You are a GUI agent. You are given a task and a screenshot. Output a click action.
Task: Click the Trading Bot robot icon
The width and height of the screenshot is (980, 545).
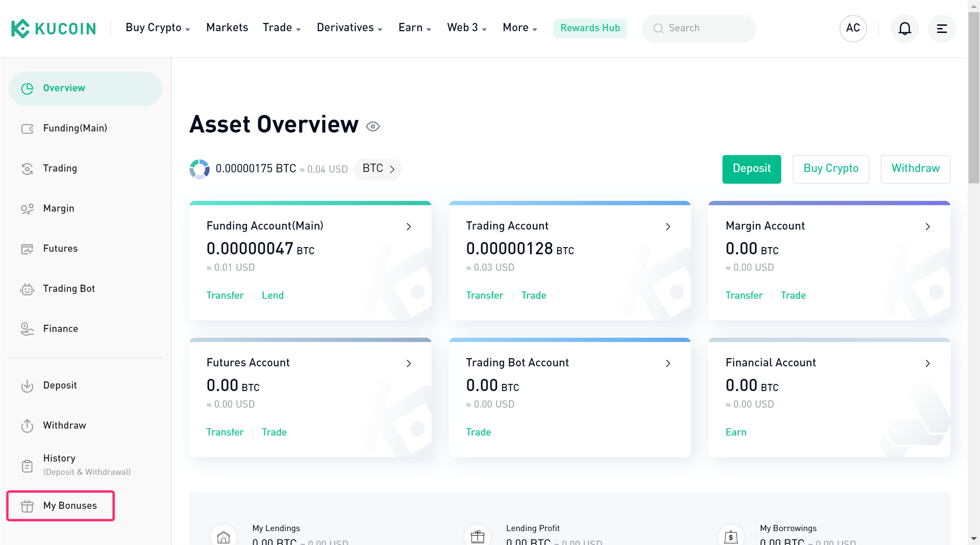[27, 289]
